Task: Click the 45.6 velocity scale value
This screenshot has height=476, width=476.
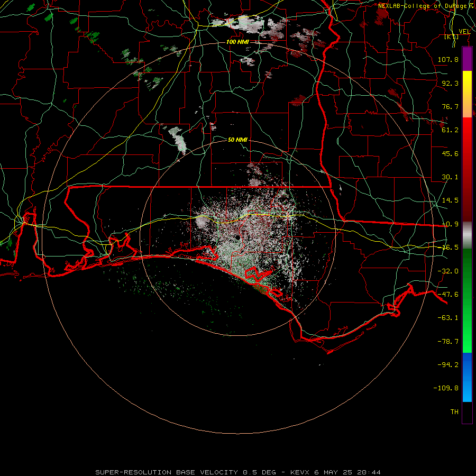Action: tap(450, 153)
